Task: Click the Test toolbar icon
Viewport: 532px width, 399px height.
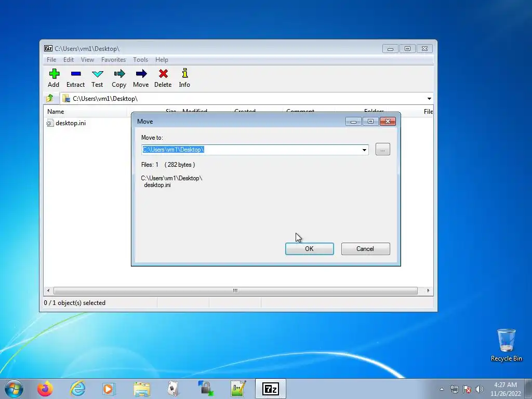Action: 97,78
